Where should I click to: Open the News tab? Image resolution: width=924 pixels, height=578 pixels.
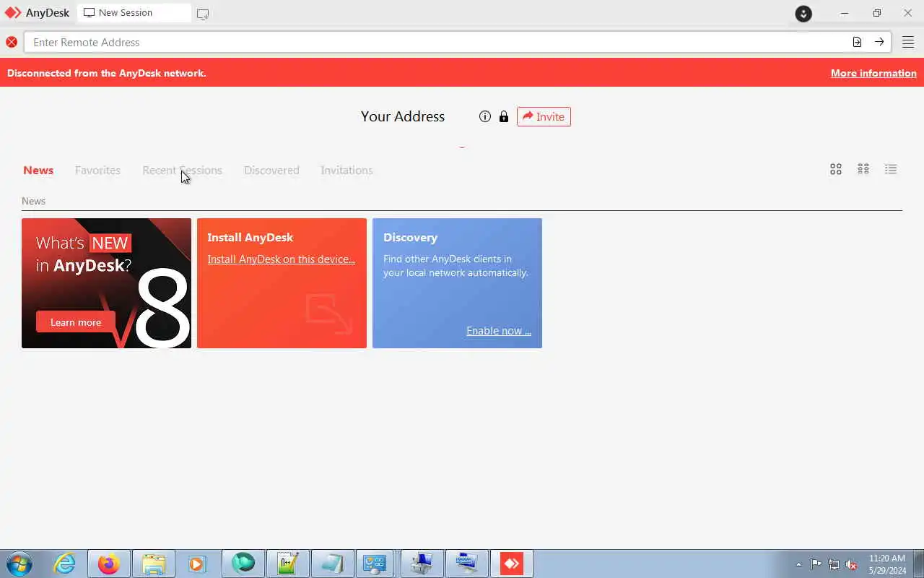[x=38, y=171]
